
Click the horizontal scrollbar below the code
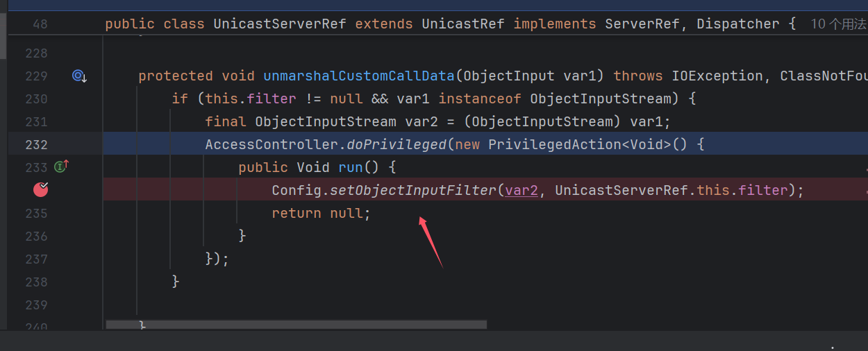pyautogui.click(x=297, y=324)
